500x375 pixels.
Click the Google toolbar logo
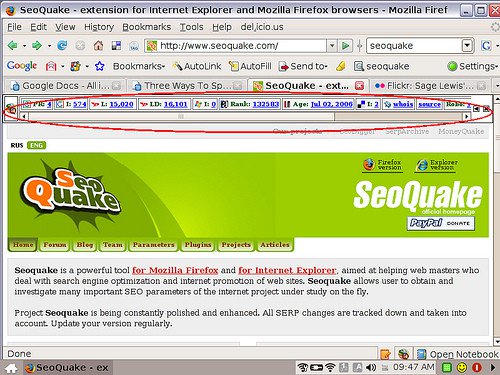pos(22,66)
